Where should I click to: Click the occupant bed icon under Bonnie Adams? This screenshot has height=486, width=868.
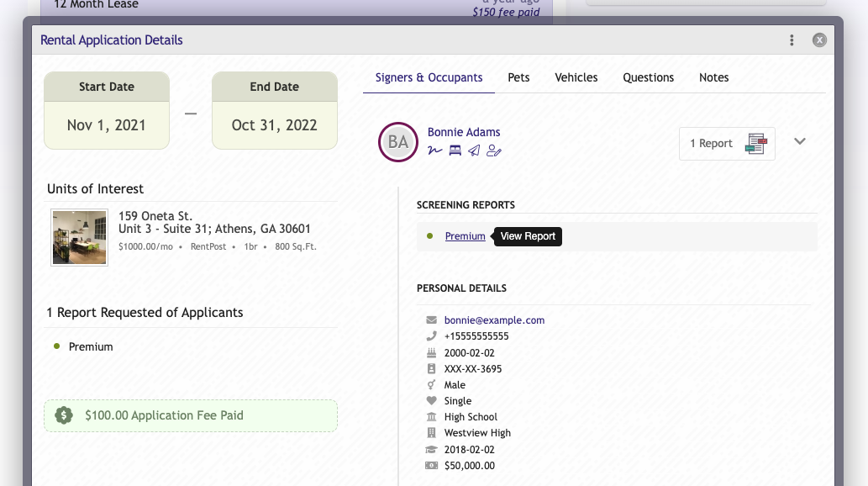[x=455, y=151]
